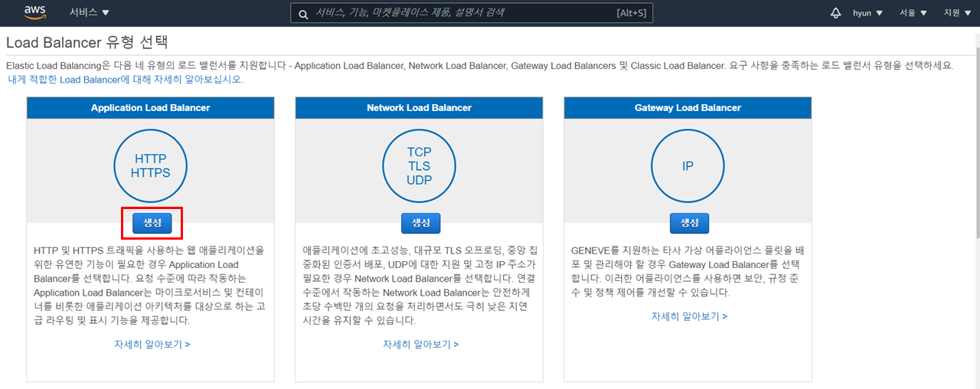Click 생성 under Application Load Balancer
Image resolution: width=980 pixels, height=389 pixels.
tap(152, 223)
